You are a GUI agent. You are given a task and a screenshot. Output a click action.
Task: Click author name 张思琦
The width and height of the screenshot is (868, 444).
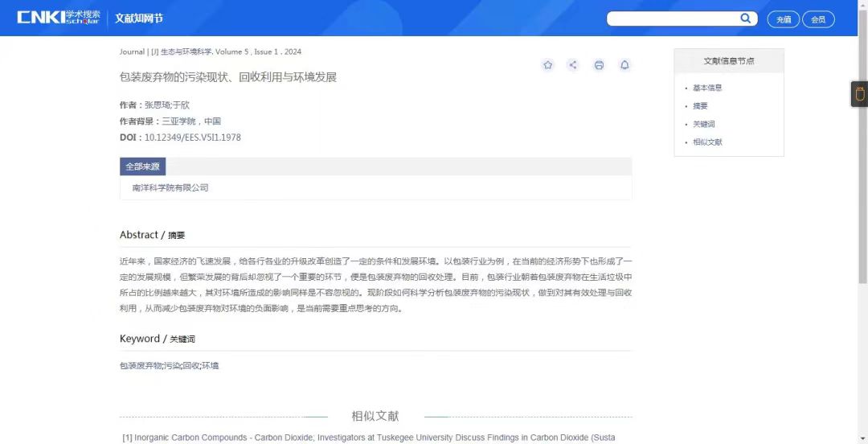tap(156, 105)
